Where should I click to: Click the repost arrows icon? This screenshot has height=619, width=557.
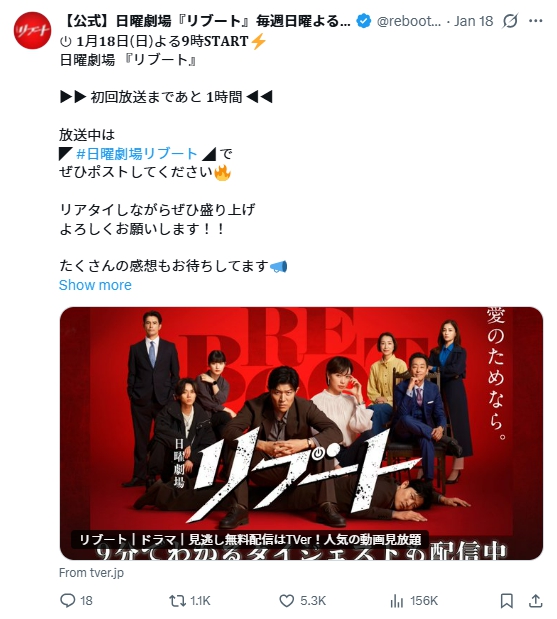point(177,601)
